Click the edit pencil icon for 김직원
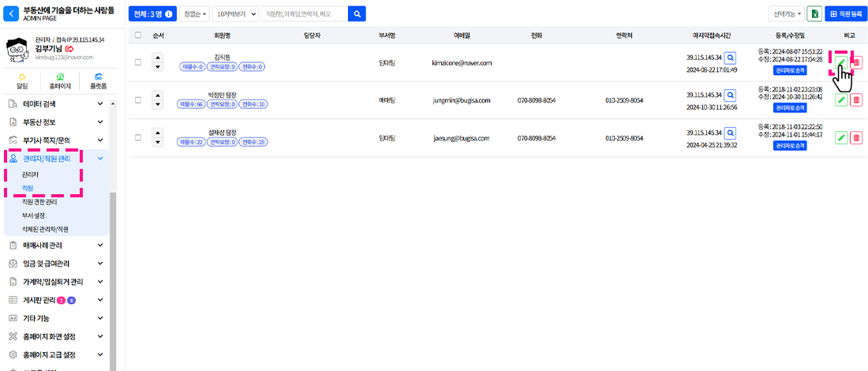 click(x=841, y=62)
